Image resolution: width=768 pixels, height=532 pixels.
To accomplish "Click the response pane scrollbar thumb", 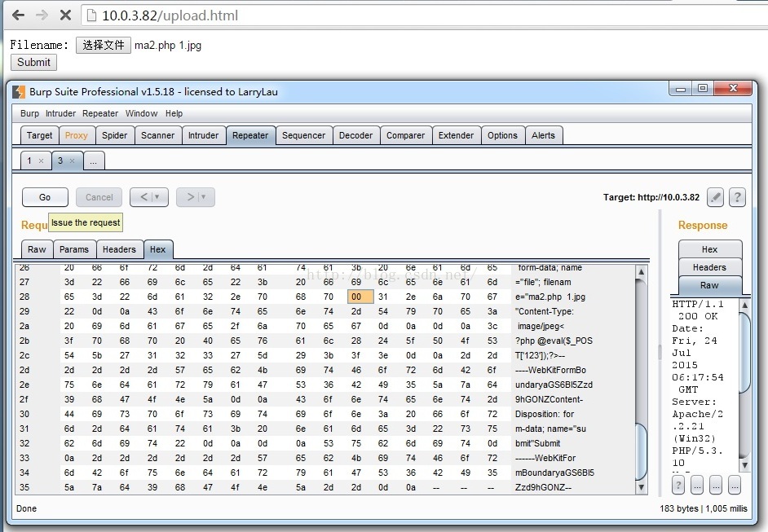I will tap(744, 353).
